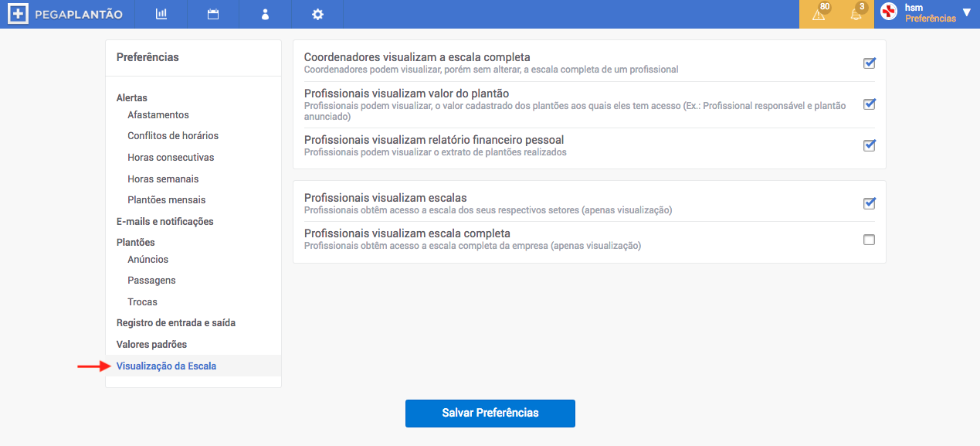
Task: Enable Profissionais visualizam escala completa checkbox
Action: 869,240
